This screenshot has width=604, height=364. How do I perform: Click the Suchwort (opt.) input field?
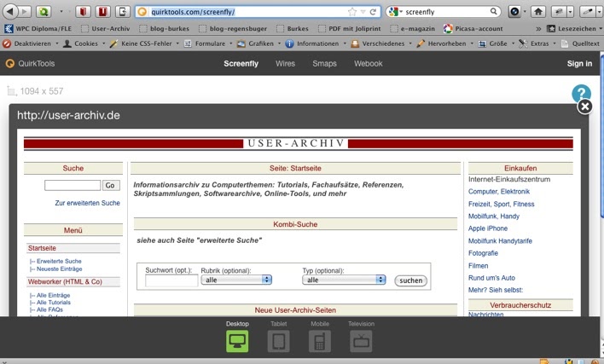171,280
